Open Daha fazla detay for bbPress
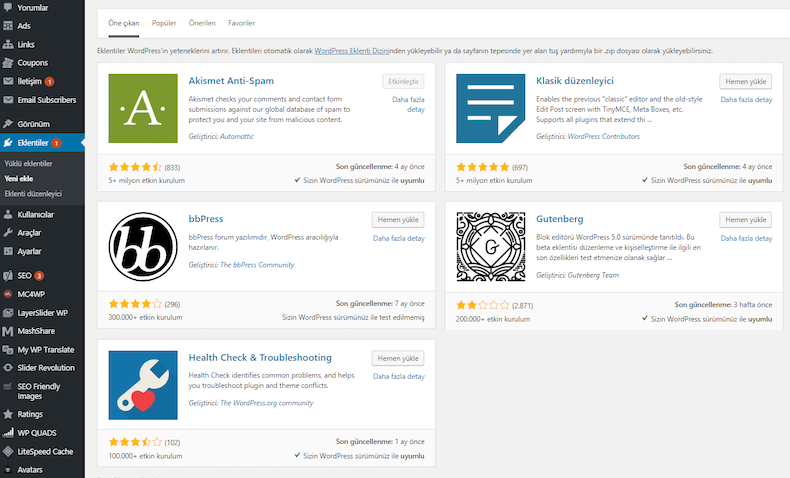The width and height of the screenshot is (790, 478). (399, 238)
